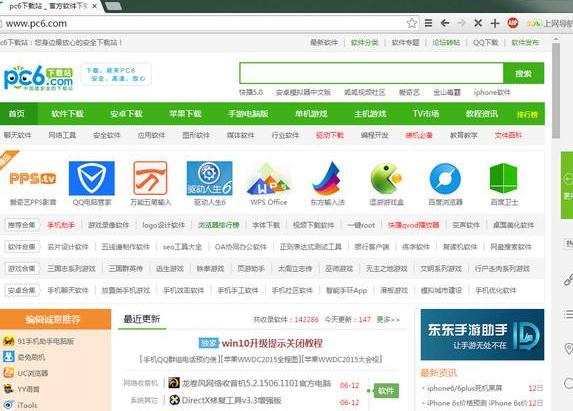Click the sidebar list lines icon
573x411 pixels.
click(568, 314)
